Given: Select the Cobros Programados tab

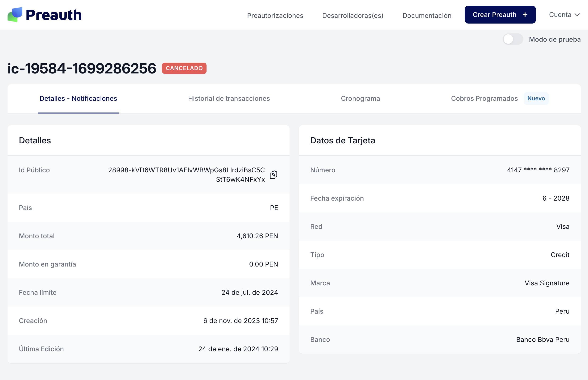Looking at the screenshot, I should tap(484, 98).
